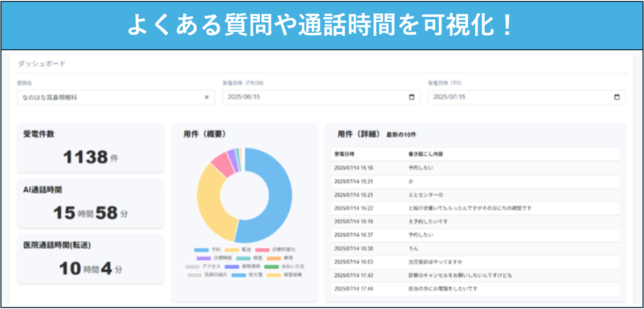The height and width of the screenshot is (309, 644).
Task: Toggle the 検査 teal legend swatch
Action: pos(243,258)
